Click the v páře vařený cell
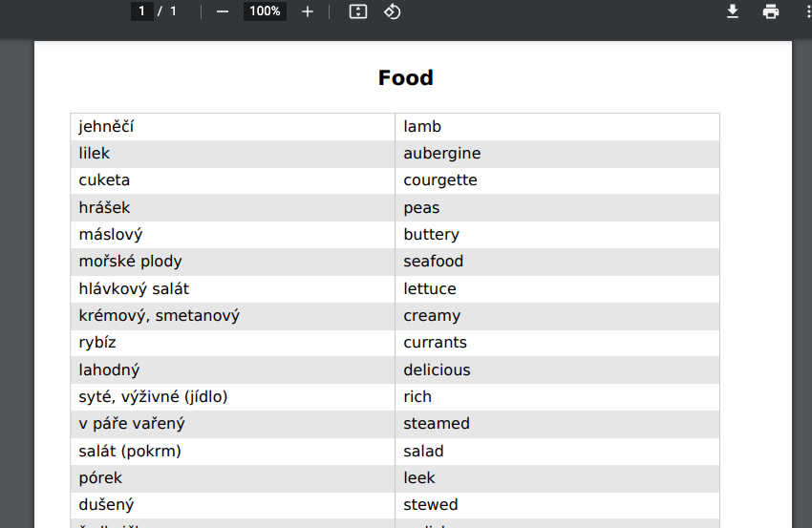 [232, 424]
